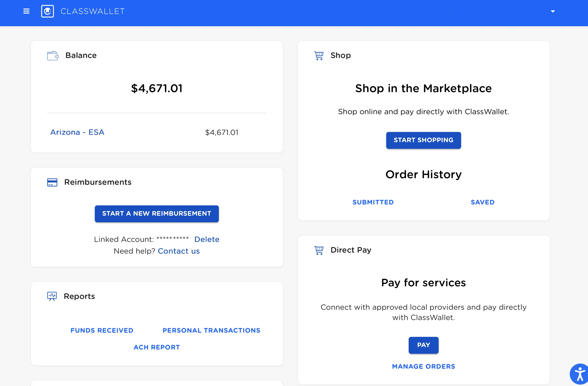Open the ACH Report
Screen dimensions: 588x386
pos(157,347)
